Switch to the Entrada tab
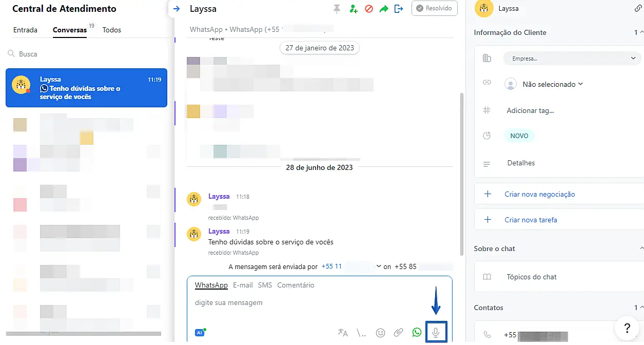The height and width of the screenshot is (345, 644). coord(25,30)
